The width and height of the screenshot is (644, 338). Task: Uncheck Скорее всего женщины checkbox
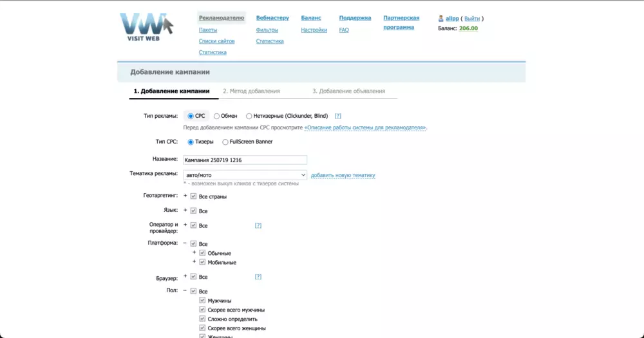202,328
